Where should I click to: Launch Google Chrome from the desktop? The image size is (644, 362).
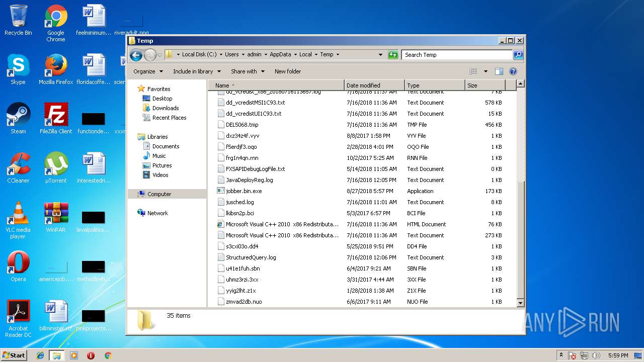pos(56,23)
